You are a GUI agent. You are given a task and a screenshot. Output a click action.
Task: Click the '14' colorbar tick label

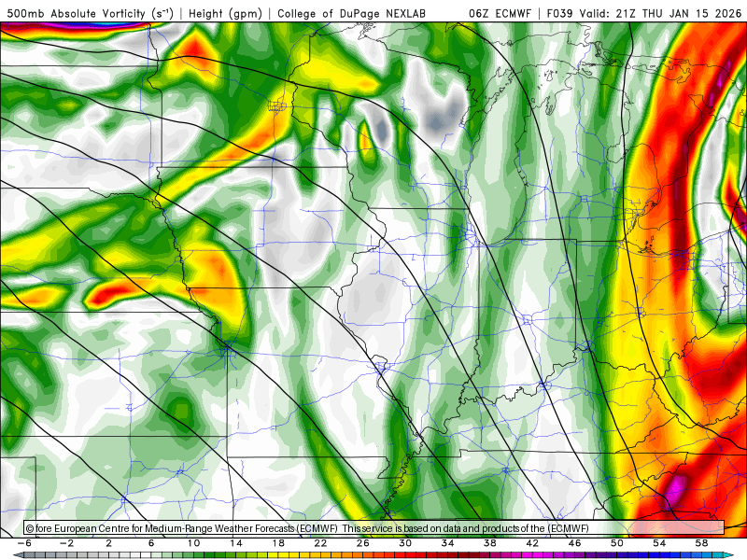tap(236, 543)
